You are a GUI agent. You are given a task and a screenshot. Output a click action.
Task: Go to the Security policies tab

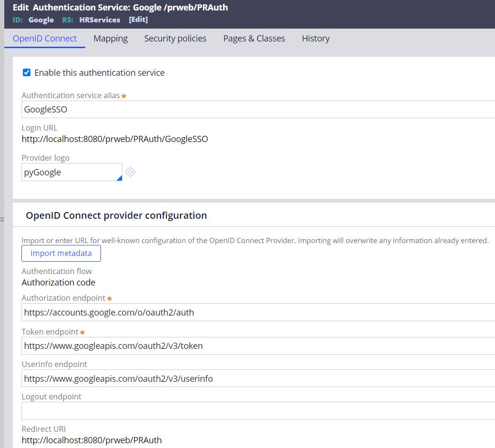pos(175,39)
